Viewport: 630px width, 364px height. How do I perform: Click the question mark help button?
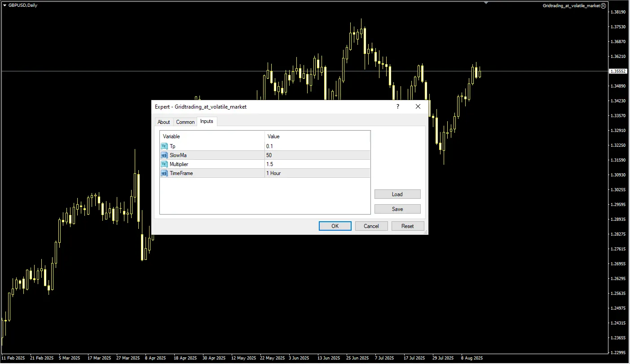[397, 107]
